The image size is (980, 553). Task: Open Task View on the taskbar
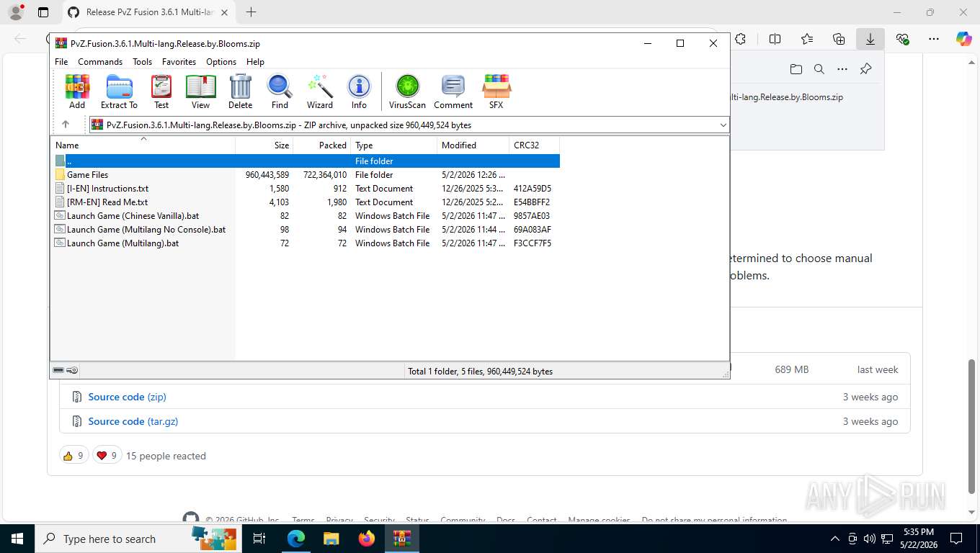tap(259, 539)
